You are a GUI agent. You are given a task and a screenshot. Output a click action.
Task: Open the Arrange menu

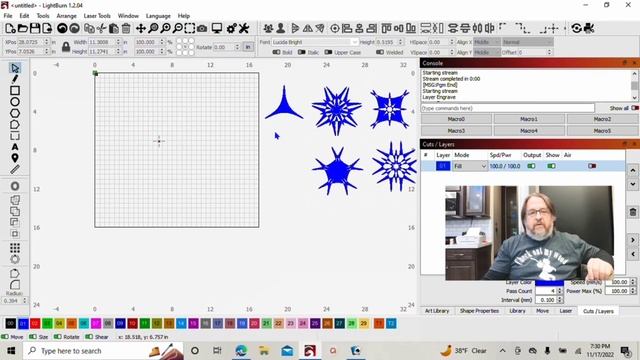[67, 16]
